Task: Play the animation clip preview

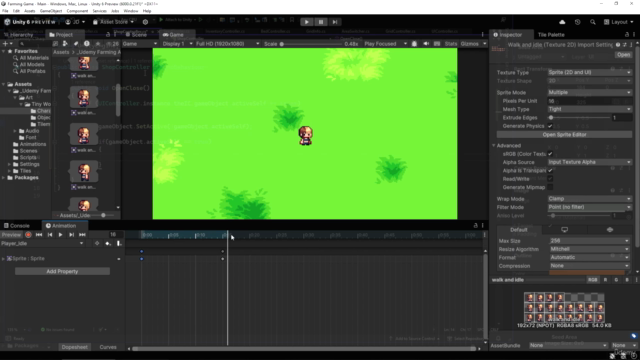Action: (60, 235)
